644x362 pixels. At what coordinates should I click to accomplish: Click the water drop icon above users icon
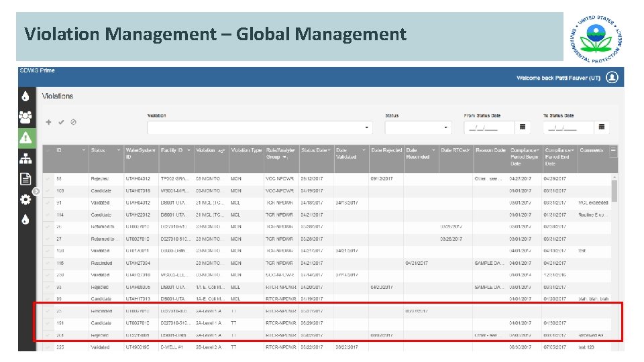pos(25,97)
